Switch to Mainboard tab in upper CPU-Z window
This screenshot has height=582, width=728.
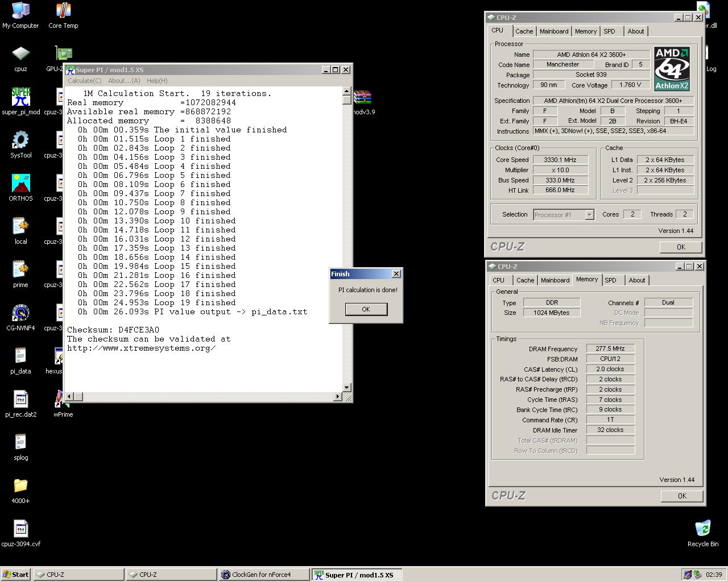click(553, 31)
